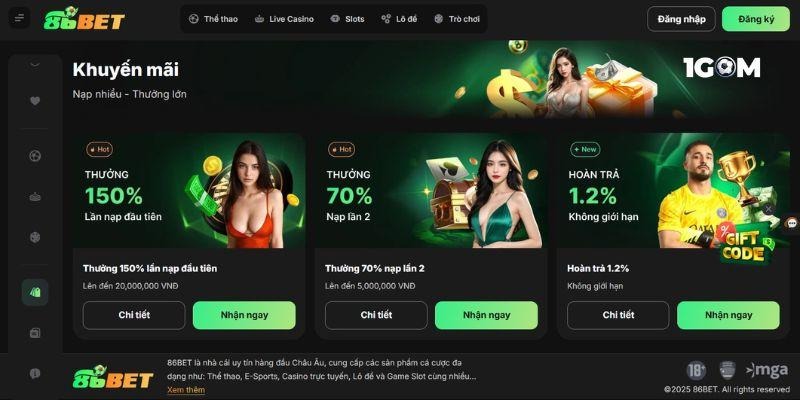The image size is (800, 400).
Task: Select the heart favorites sidebar icon
Action: point(35,101)
